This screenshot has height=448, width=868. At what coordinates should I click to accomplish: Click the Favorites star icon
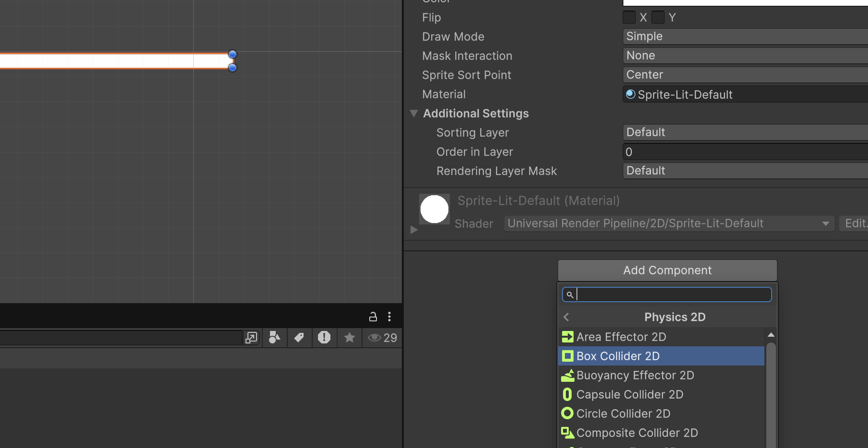click(350, 338)
